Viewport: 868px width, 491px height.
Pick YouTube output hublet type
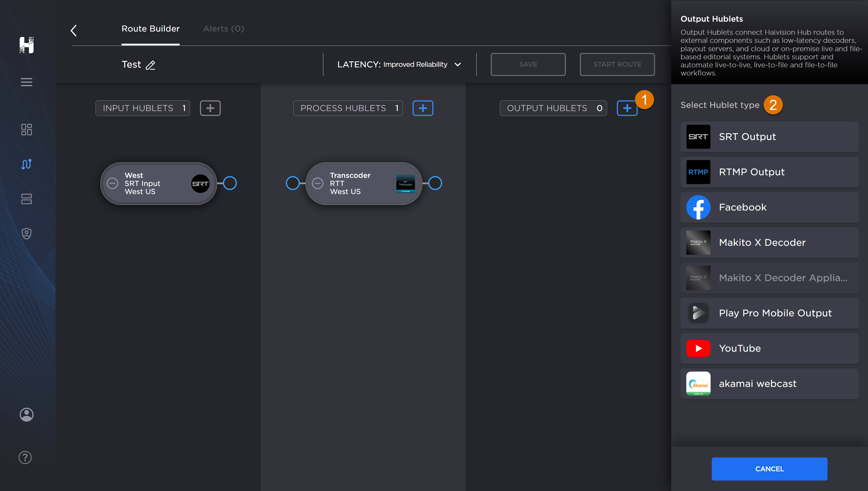point(769,348)
